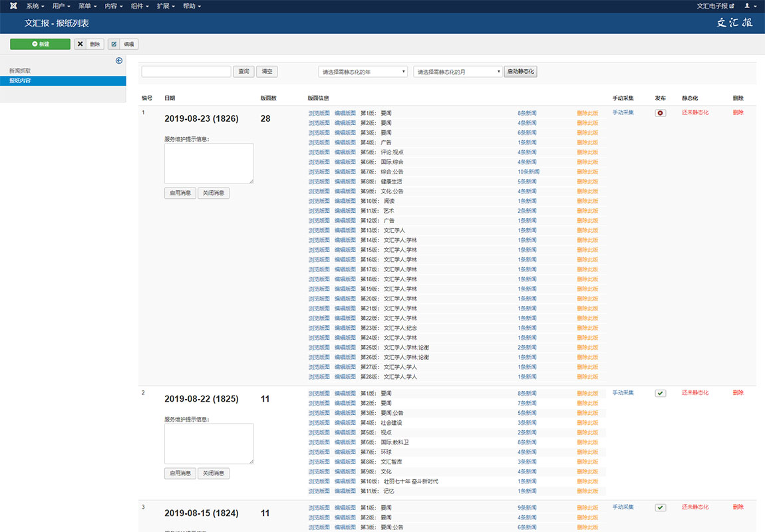Image resolution: width=765 pixels, height=532 pixels.
Task: Toggle publish checkmark for 2019-08-15 issue
Action: point(660,507)
